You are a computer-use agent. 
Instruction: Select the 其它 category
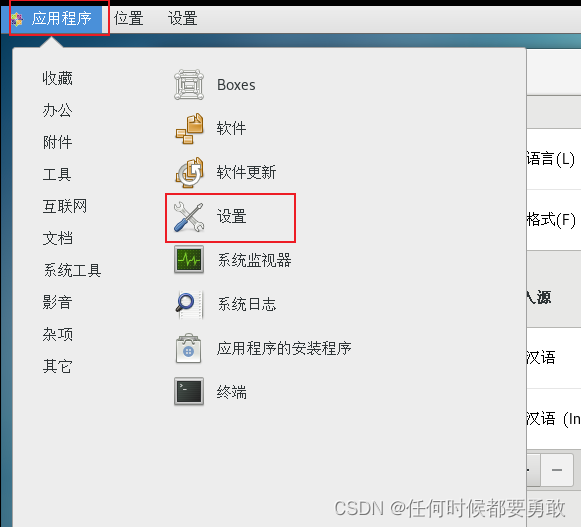[x=57, y=366]
